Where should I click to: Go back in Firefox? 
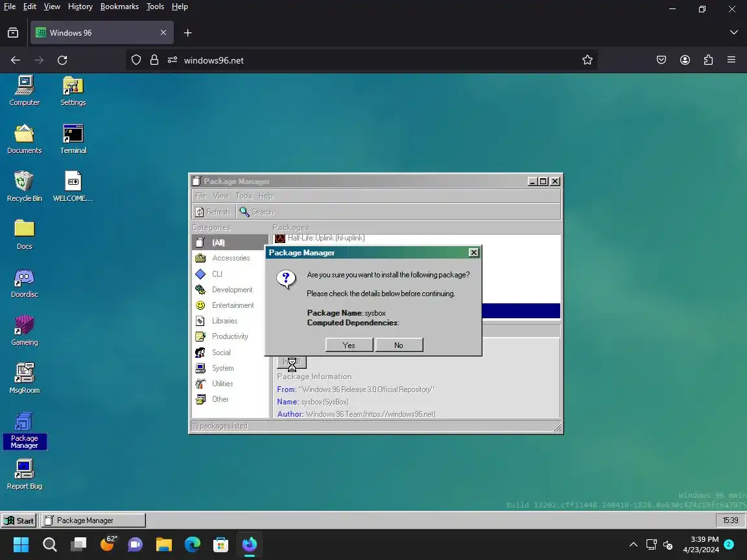pos(16,60)
